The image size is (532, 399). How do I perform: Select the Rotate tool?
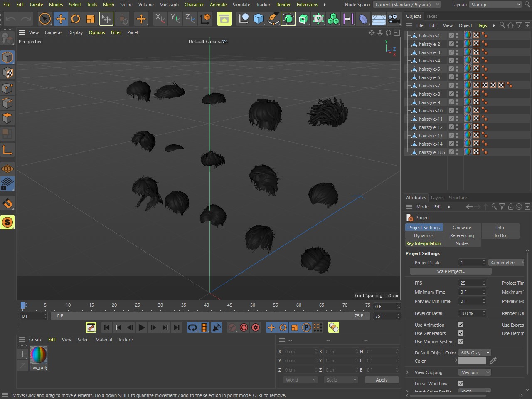(75, 19)
